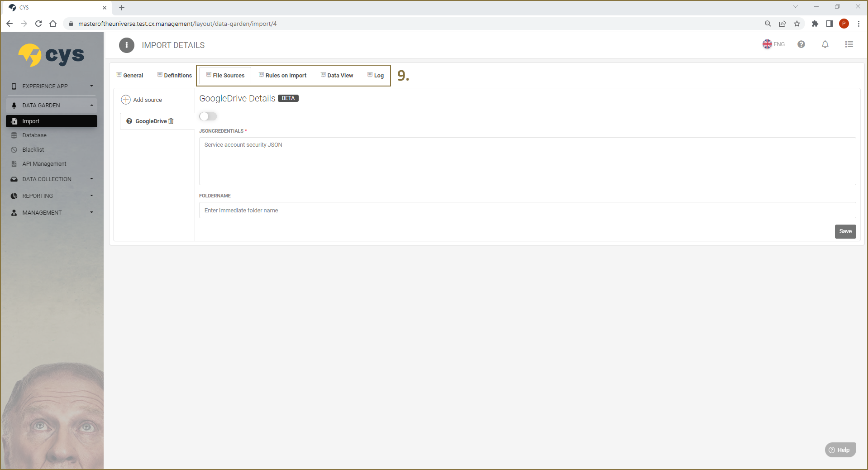Open the notifications bell
868x470 pixels.
click(825, 44)
